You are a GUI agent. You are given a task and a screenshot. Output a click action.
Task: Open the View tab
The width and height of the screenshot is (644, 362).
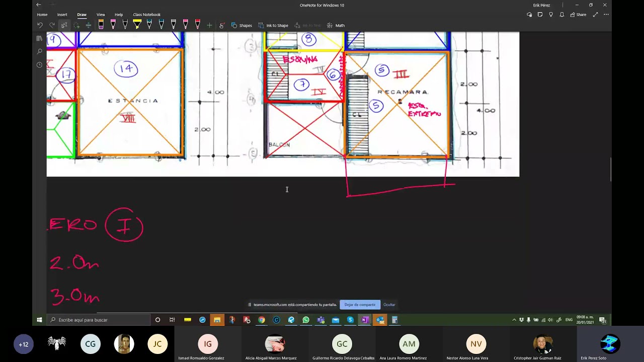click(101, 15)
